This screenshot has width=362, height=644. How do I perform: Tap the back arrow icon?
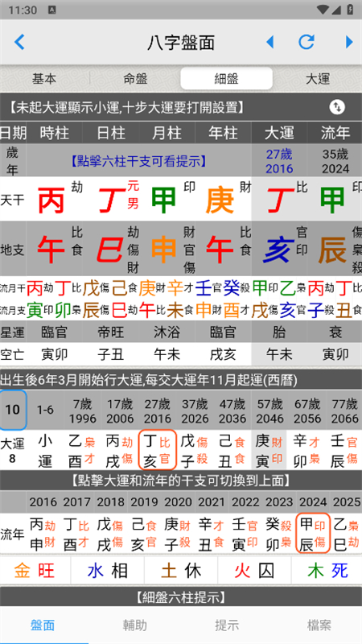[x=19, y=42]
